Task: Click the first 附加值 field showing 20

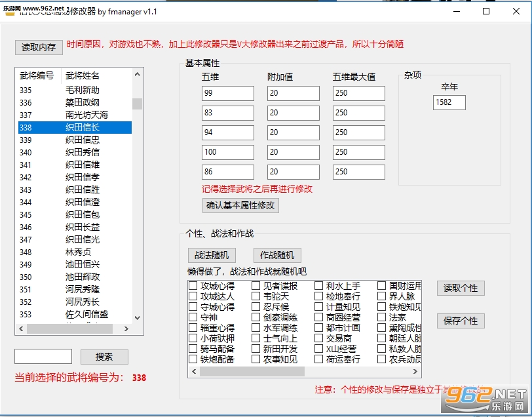Action: coord(293,93)
